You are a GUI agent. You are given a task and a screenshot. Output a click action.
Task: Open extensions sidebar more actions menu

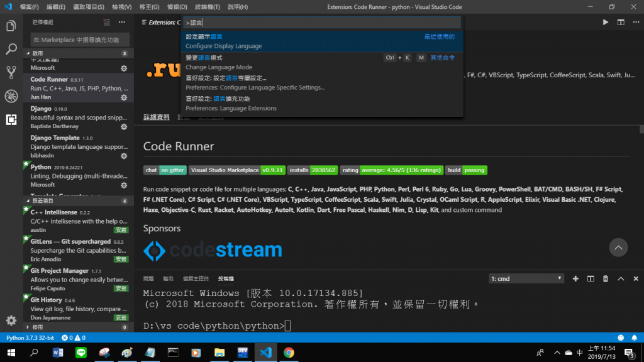[122, 22]
